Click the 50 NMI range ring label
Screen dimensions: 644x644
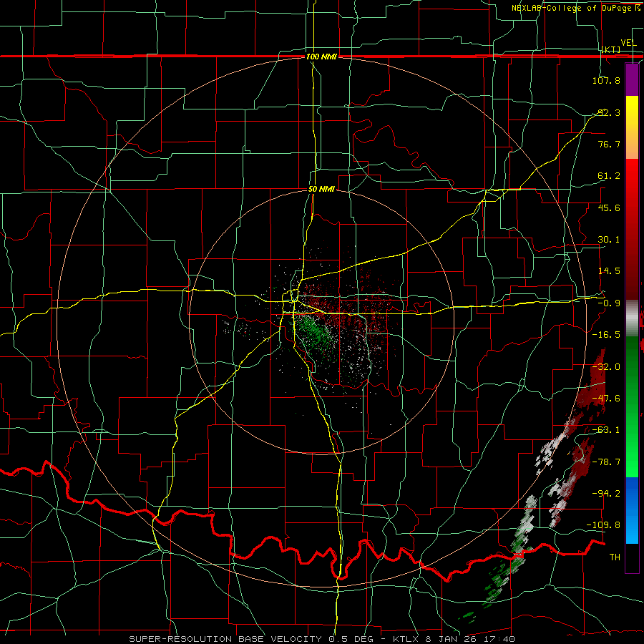tap(321, 189)
